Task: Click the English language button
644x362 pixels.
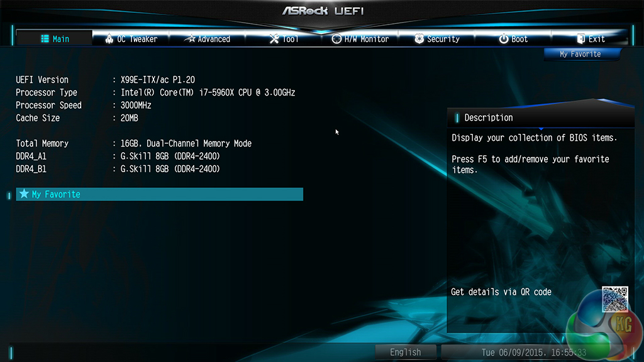Action: [405, 352]
